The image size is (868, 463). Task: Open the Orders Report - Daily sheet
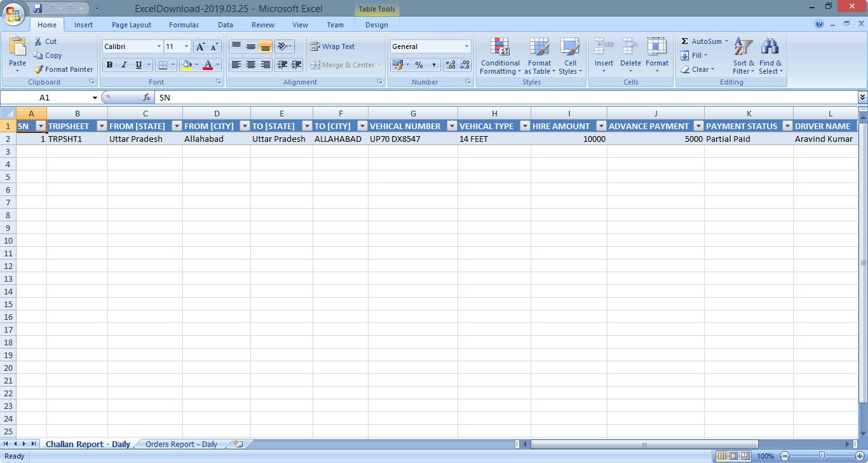pyautogui.click(x=181, y=444)
